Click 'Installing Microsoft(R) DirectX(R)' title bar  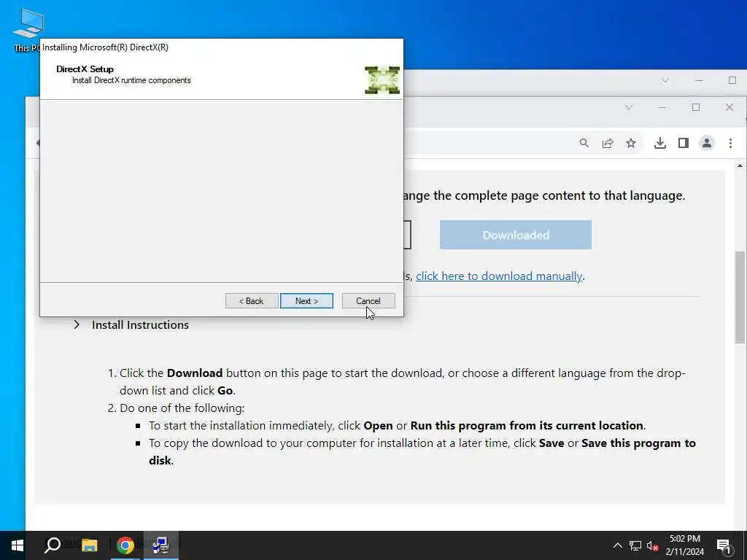[x=105, y=47]
